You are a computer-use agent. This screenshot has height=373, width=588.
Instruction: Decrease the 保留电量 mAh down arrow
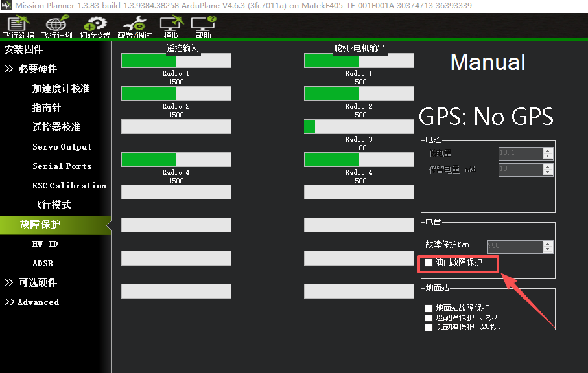tap(548, 173)
